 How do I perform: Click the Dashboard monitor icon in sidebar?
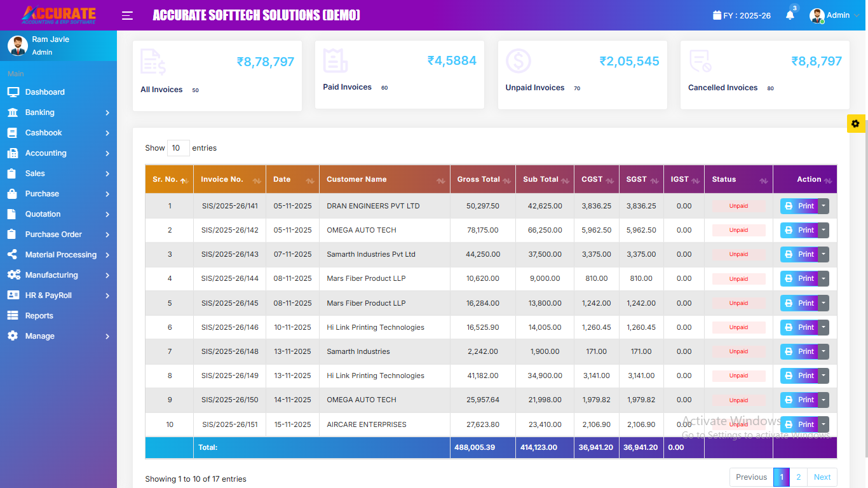13,92
